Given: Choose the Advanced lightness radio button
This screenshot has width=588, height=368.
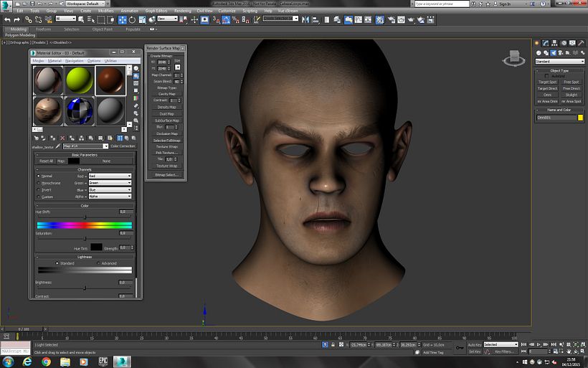Looking at the screenshot, I should click(x=99, y=263).
